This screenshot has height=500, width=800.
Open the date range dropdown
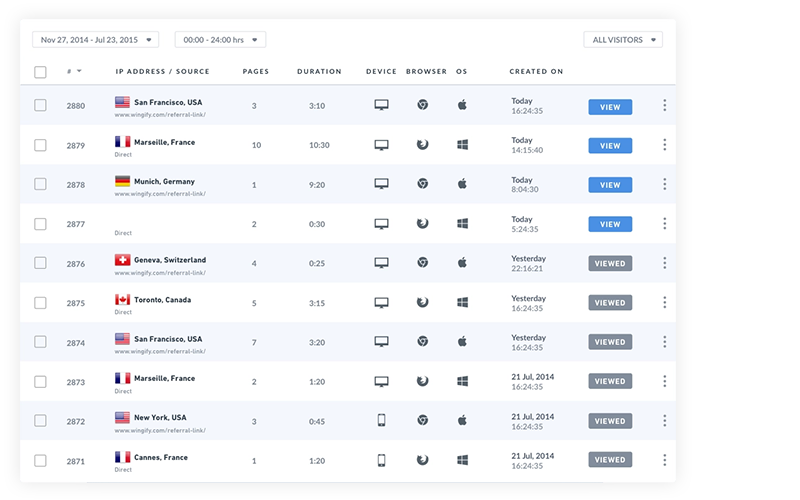click(x=96, y=40)
